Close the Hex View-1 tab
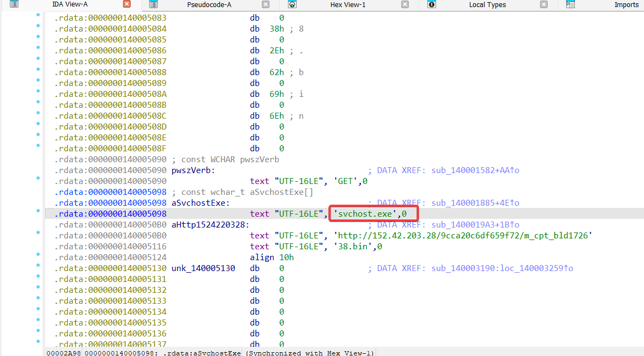Viewport: 644px width, 356px height. coord(405,4)
